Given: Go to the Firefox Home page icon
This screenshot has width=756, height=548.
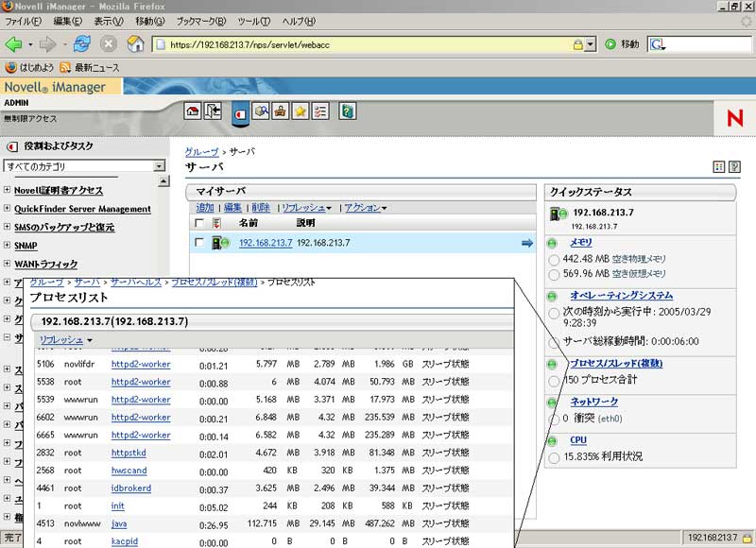Looking at the screenshot, I should (135, 44).
